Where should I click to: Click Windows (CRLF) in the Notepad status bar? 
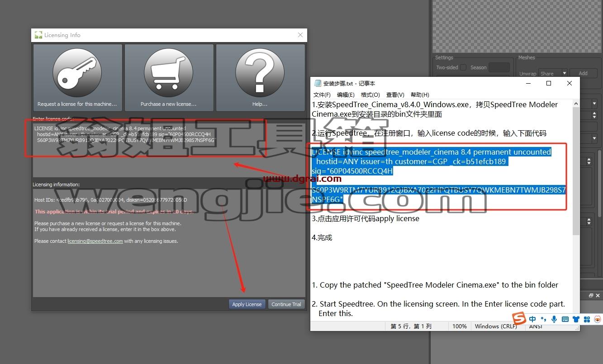tap(496, 326)
